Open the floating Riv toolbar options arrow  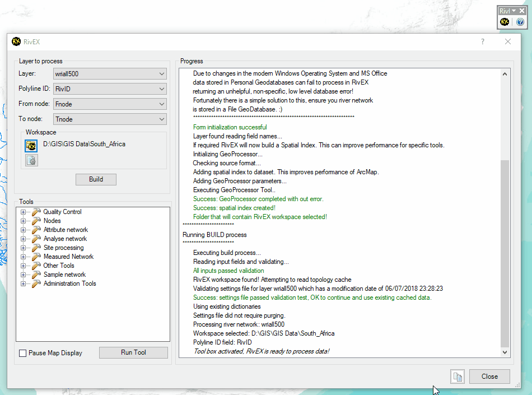click(514, 11)
